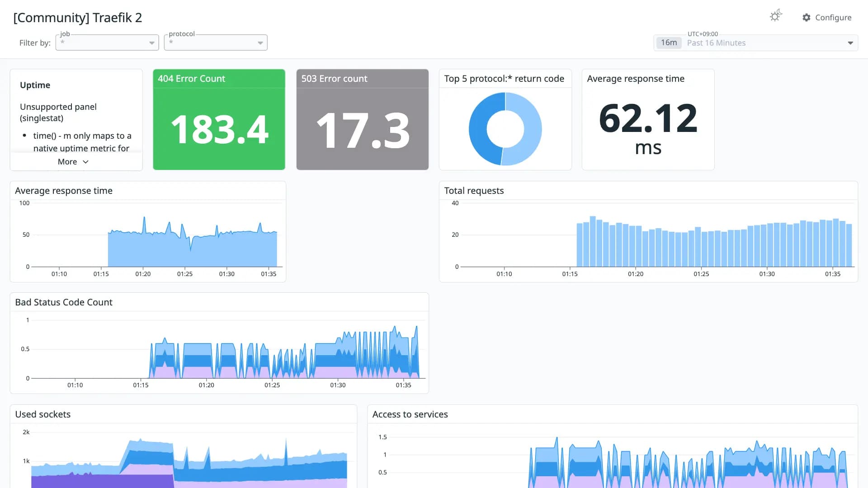The image size is (868, 488).
Task: Open the Configure settings button
Action: click(827, 18)
